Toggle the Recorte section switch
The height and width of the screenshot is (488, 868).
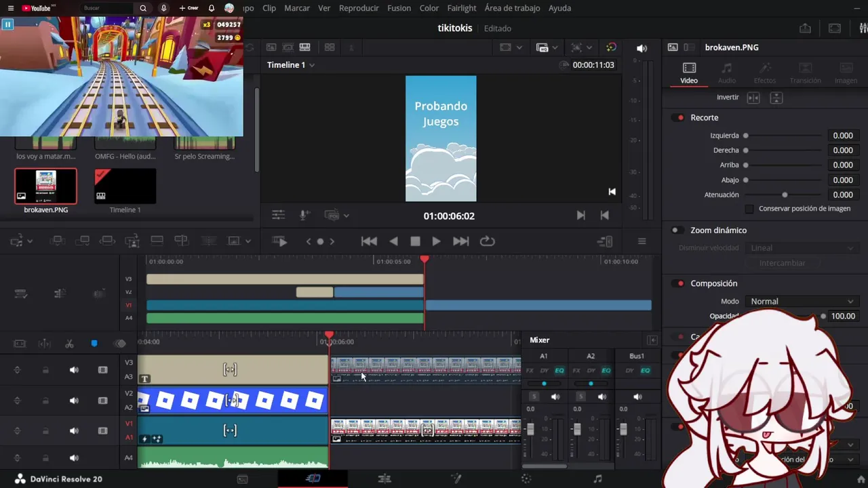(677, 118)
